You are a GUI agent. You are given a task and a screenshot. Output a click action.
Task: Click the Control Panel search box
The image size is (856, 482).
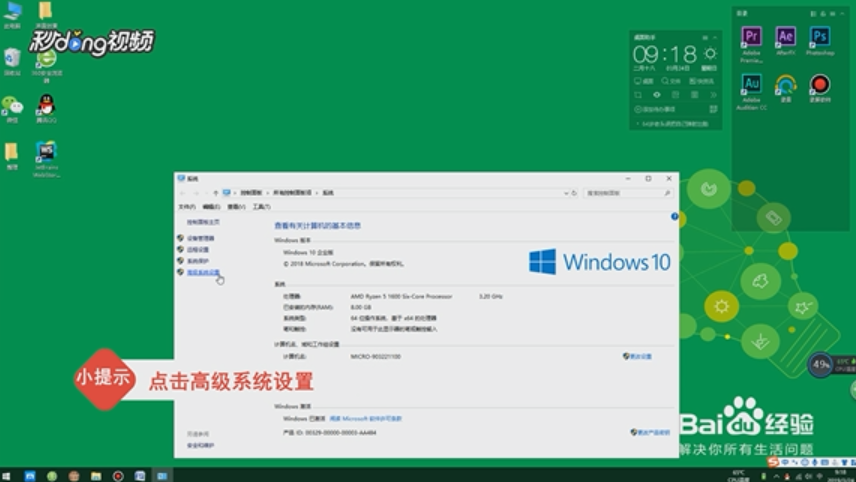pos(628,193)
